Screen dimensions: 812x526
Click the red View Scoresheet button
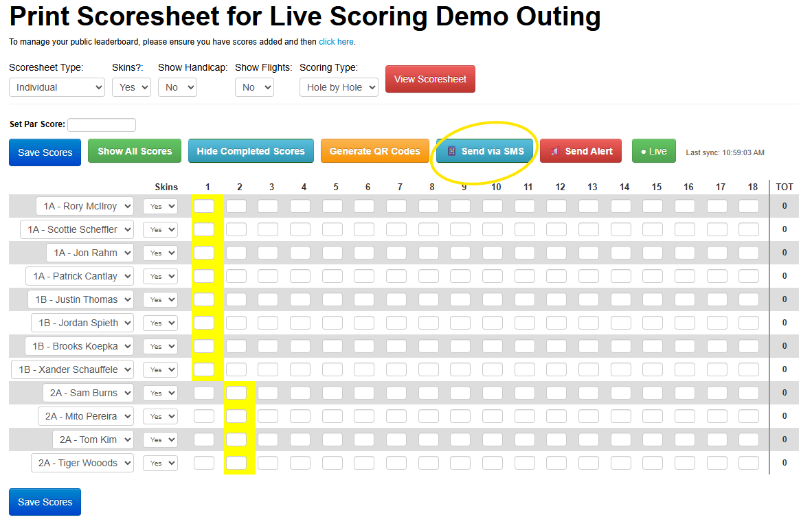tap(430, 79)
